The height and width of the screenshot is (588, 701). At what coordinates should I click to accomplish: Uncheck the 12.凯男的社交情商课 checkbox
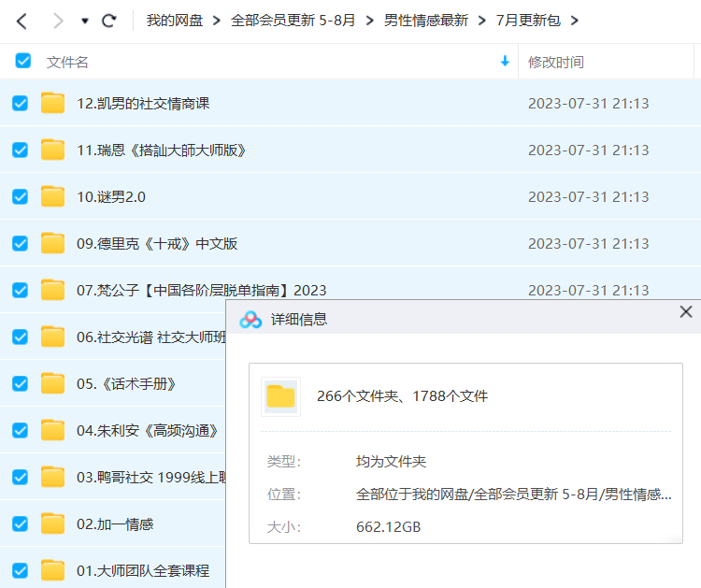click(20, 103)
